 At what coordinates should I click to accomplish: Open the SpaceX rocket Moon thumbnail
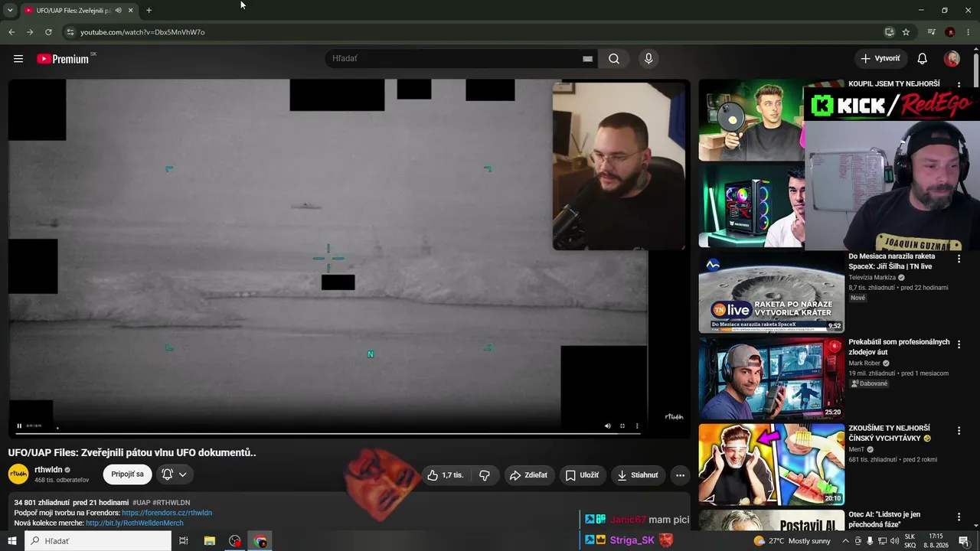point(771,292)
